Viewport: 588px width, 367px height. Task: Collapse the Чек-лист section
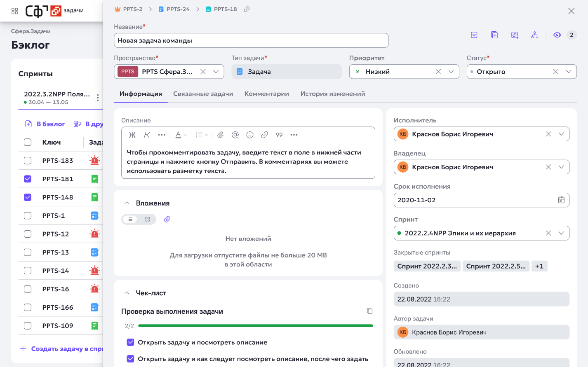point(127,293)
